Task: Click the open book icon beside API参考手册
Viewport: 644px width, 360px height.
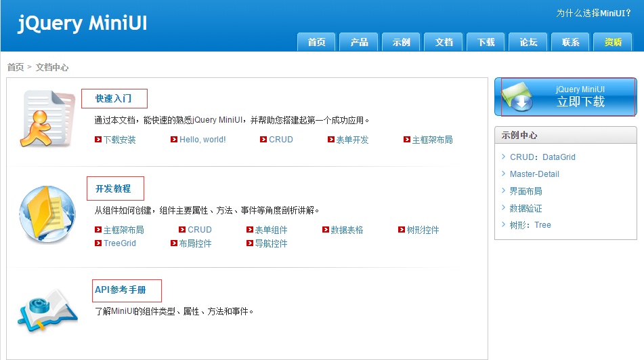Action: coord(47,311)
